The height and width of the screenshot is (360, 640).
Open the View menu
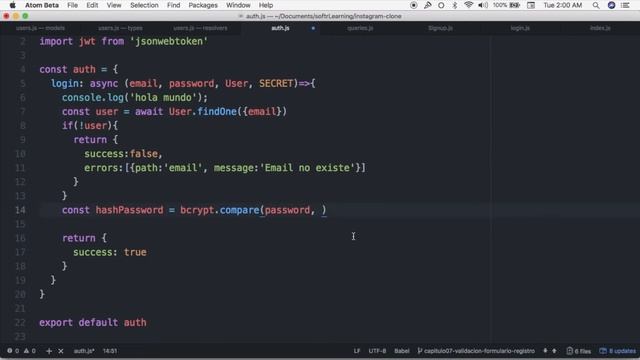(x=114, y=5)
